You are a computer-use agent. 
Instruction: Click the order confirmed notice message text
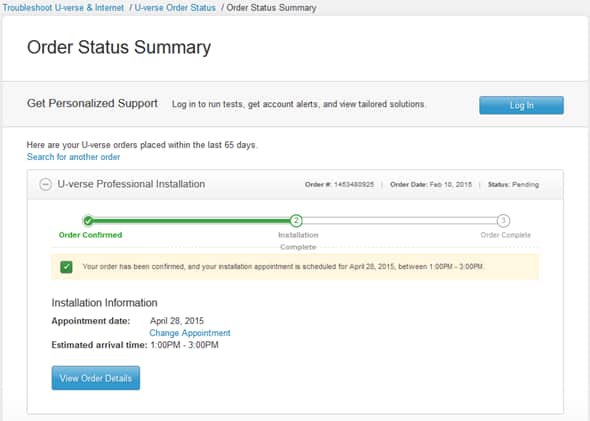[x=283, y=267]
